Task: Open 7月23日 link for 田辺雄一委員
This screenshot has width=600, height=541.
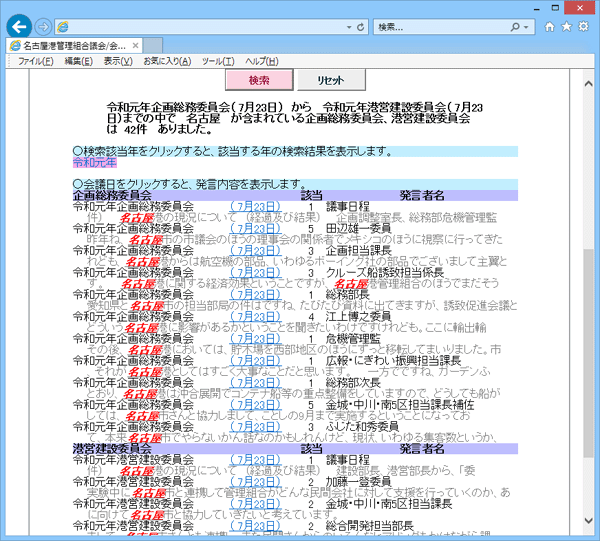Action: (x=256, y=229)
